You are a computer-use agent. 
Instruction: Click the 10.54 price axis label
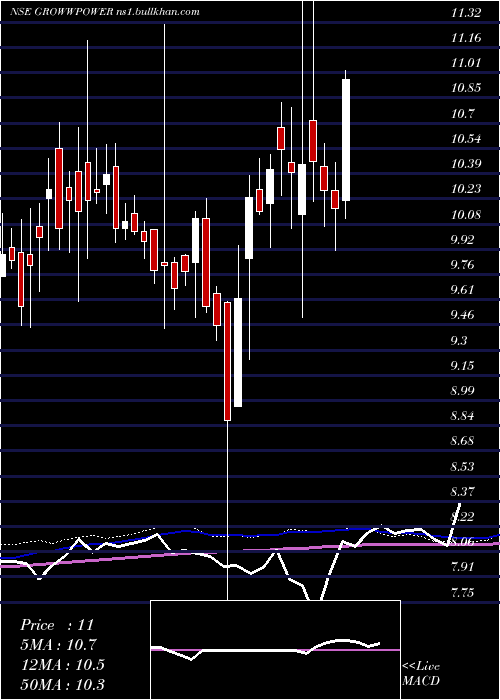click(466, 139)
